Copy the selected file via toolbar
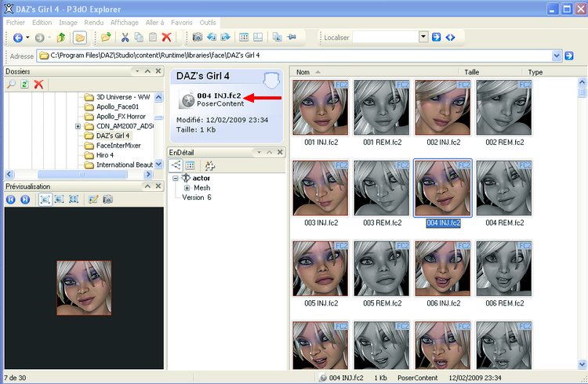The height and width of the screenshot is (384, 588). [139, 37]
